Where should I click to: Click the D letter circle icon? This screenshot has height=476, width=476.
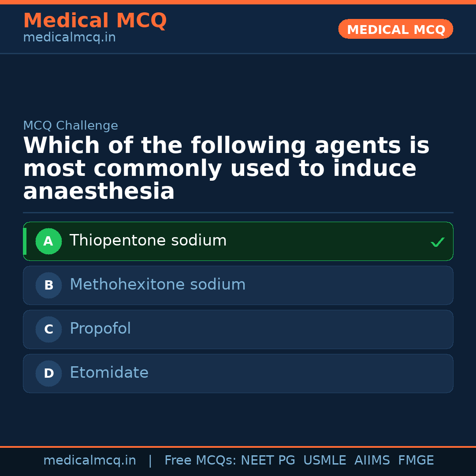[x=48, y=373]
